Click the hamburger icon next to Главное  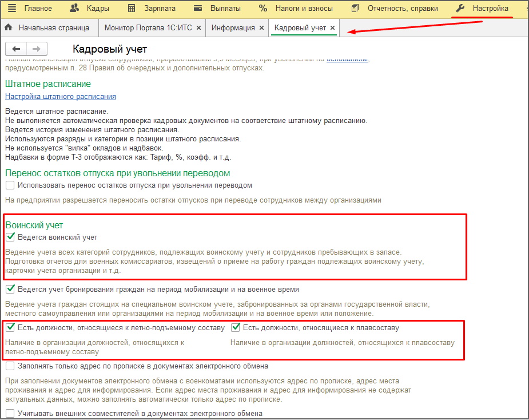(12, 9)
